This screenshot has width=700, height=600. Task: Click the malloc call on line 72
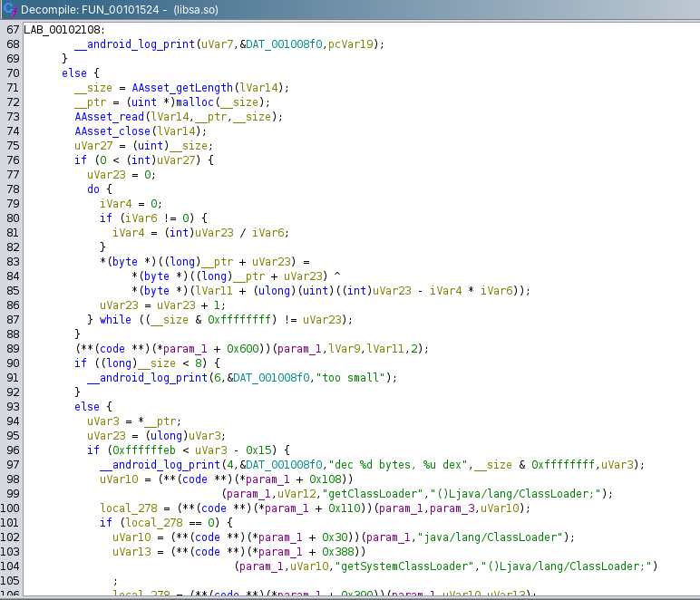(x=195, y=102)
